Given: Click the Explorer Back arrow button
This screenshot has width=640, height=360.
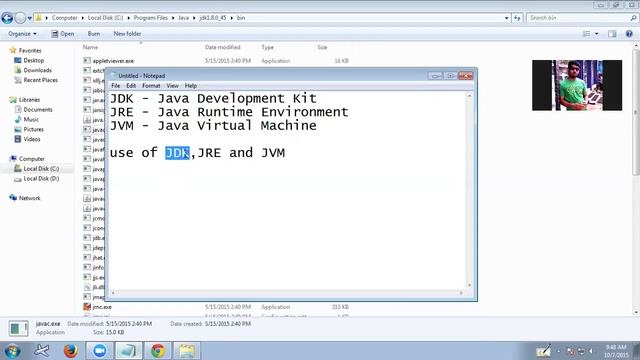Looking at the screenshot, I should [7, 18].
